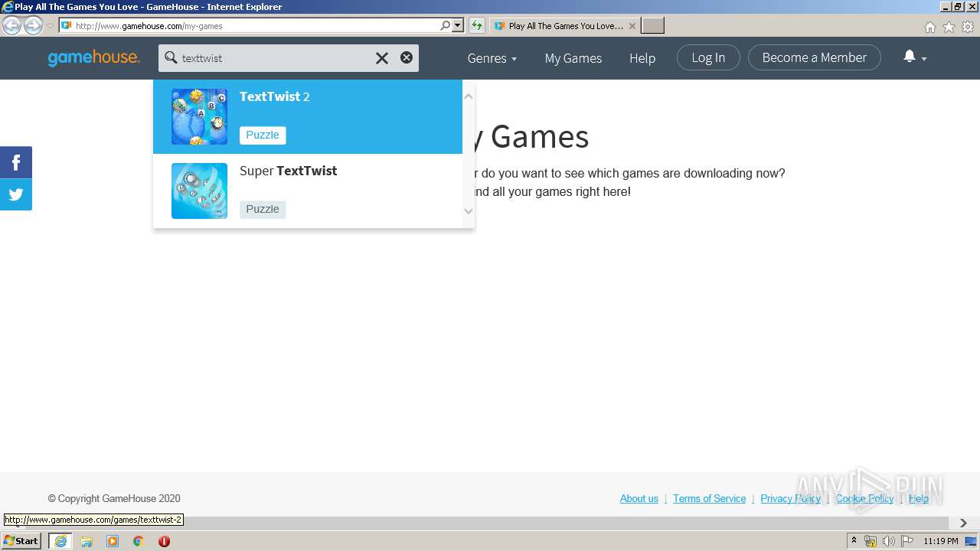Click the Puzzle tag under TextTwist 2
980x551 pixels.
tap(263, 135)
